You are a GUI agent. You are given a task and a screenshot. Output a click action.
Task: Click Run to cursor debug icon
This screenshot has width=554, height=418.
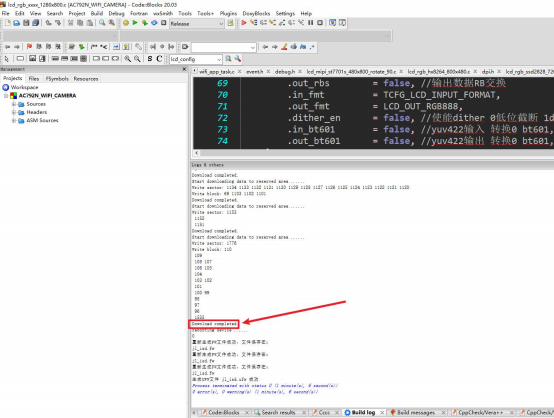click(253, 23)
